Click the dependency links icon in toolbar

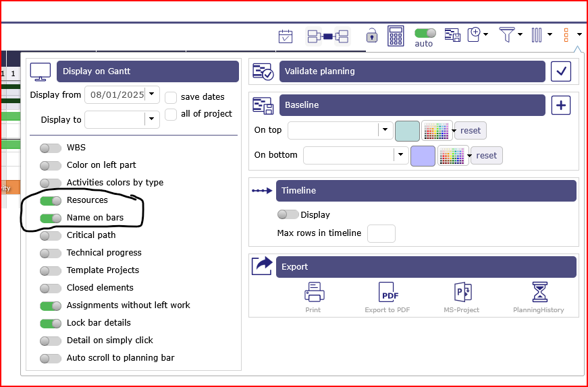pyautogui.click(x=327, y=36)
